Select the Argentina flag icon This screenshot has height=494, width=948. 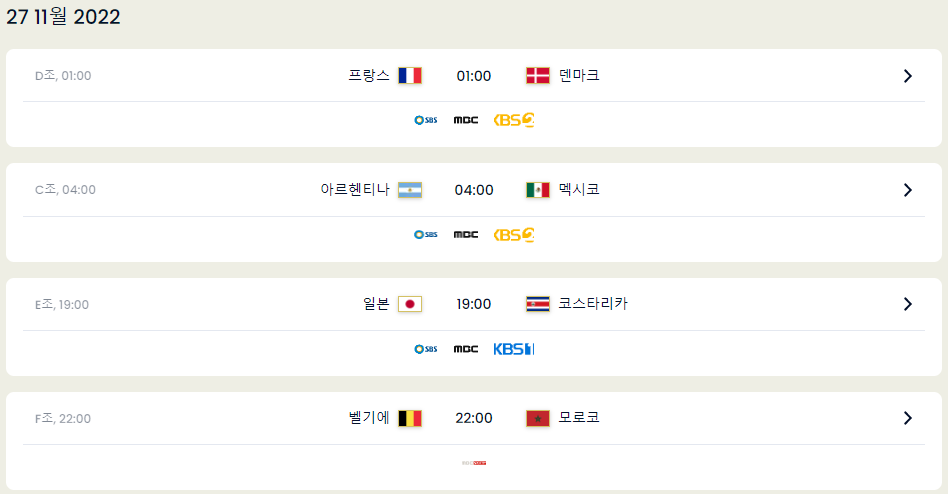pos(410,190)
